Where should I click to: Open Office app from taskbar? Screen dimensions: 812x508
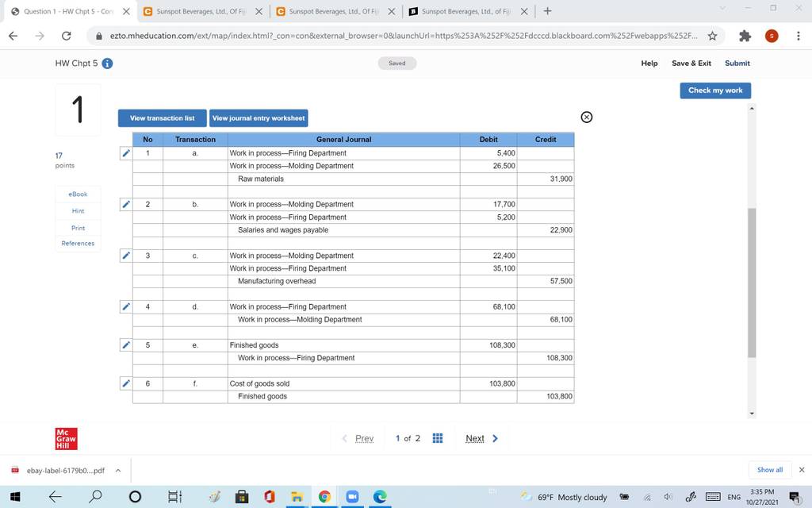pyautogui.click(x=270, y=497)
